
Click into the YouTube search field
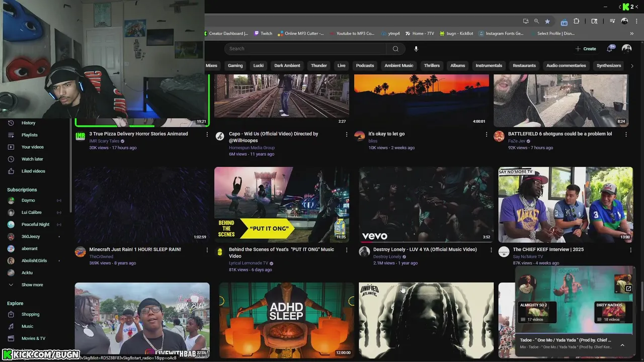click(x=305, y=49)
